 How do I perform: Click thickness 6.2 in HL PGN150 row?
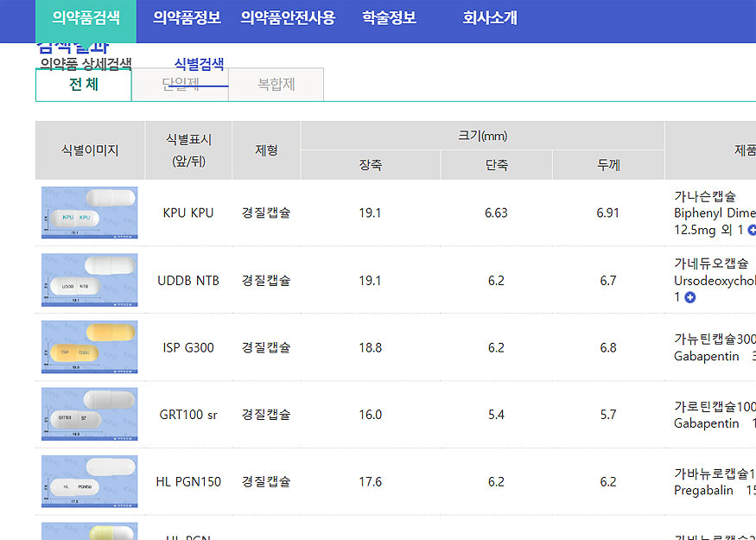pos(608,481)
